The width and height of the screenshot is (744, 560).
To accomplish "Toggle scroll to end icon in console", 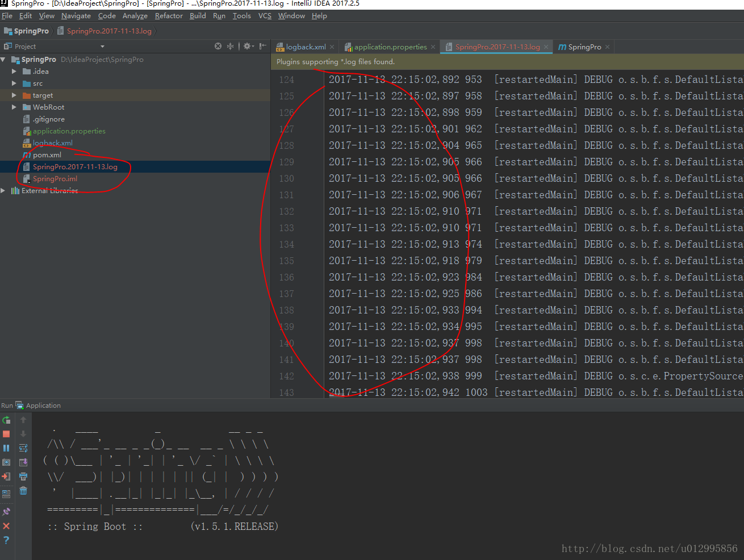I will [x=23, y=462].
